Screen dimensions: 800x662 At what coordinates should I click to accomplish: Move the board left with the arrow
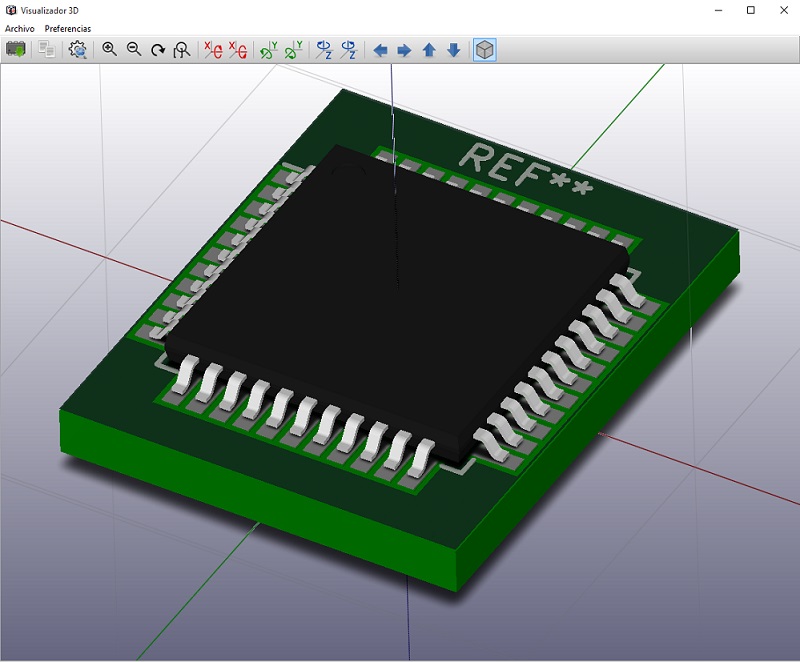380,50
